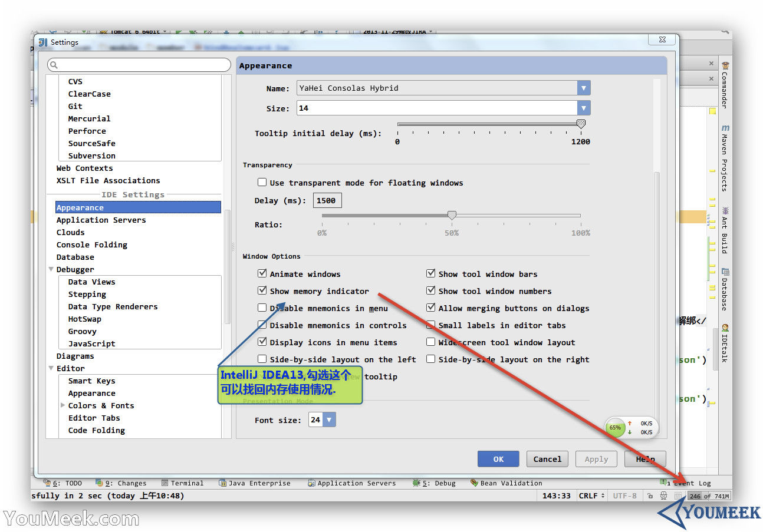Enable Side-by-side layout on the right
This screenshot has height=532, width=763.
(431, 359)
